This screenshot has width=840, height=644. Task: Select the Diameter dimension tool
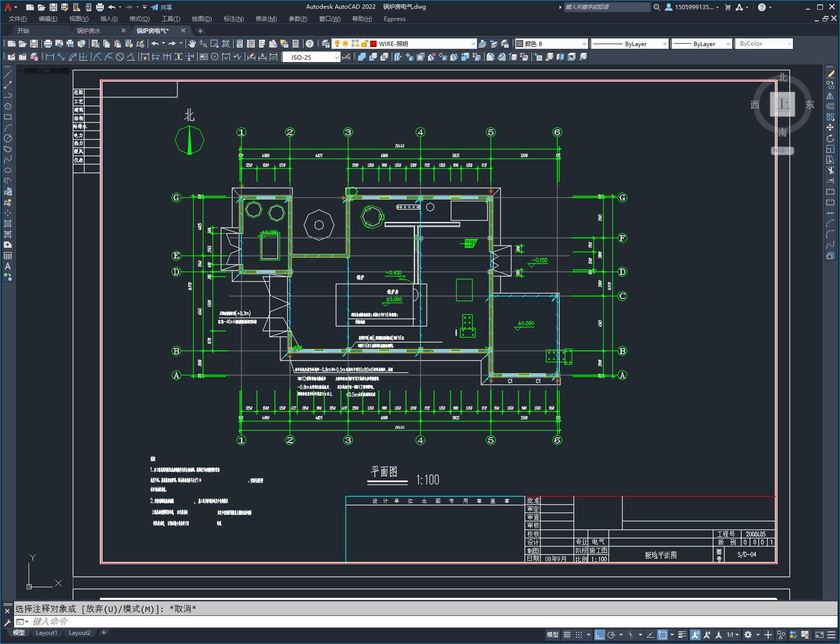click(120, 57)
